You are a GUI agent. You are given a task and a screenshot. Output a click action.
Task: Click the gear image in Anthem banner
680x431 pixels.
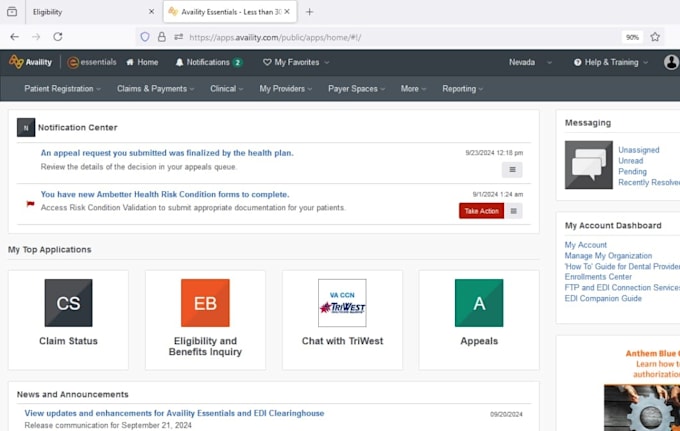[642, 408]
